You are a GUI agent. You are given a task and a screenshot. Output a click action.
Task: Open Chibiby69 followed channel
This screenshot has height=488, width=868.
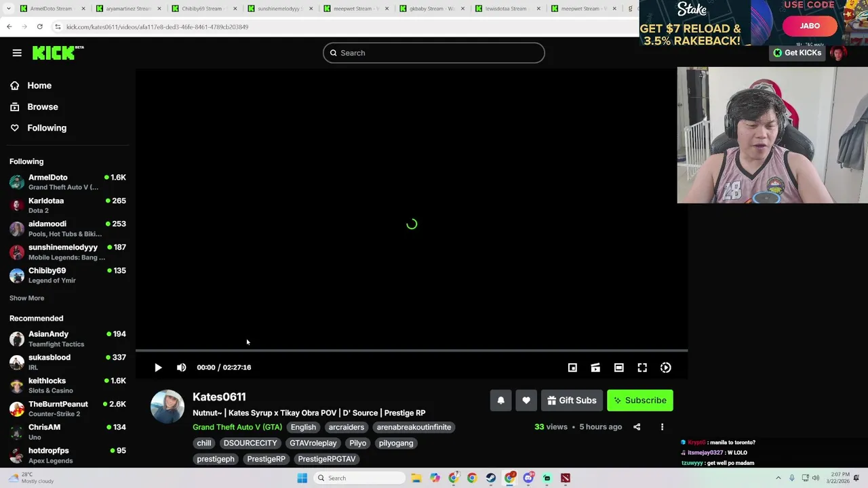68,275
